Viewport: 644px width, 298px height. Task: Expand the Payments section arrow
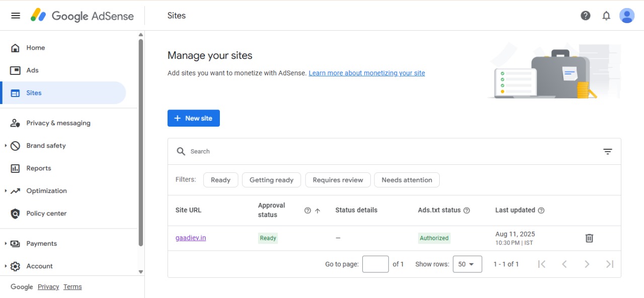pos(6,244)
